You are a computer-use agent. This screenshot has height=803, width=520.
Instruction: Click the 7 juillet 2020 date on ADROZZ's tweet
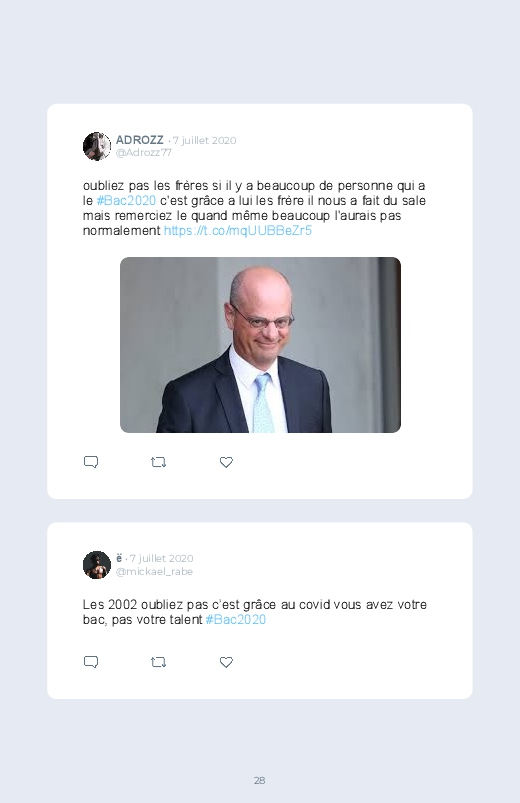click(204, 140)
